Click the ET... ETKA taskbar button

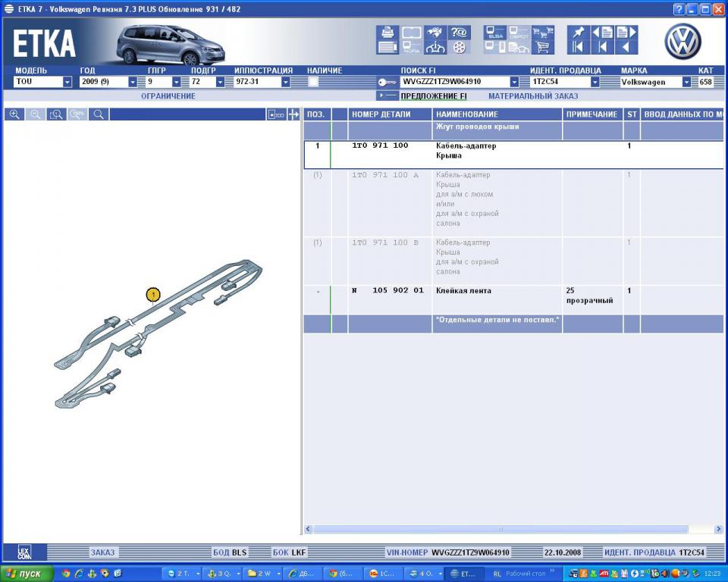coord(466,574)
